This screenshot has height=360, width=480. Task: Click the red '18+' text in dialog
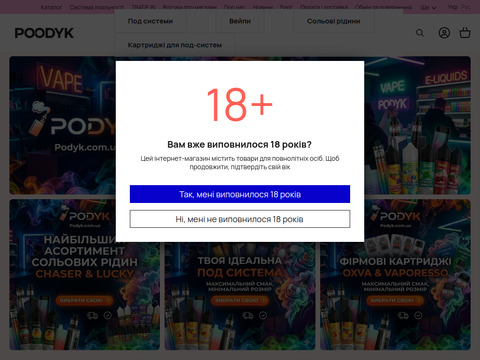pyautogui.click(x=239, y=105)
